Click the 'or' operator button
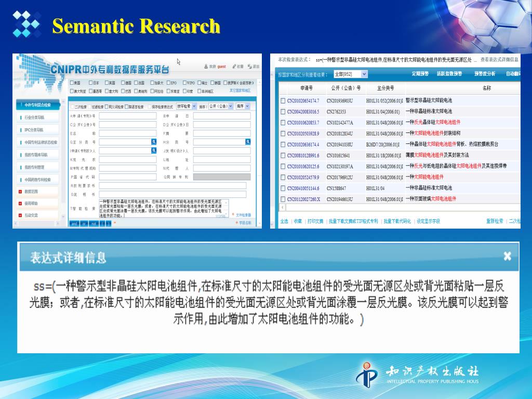The width and height of the screenshot is (532, 399). pos(84,223)
